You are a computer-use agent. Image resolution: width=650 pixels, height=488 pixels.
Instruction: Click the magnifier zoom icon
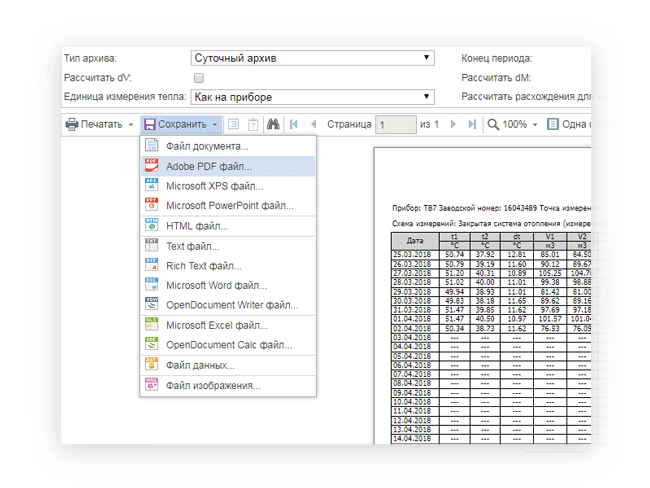(x=493, y=124)
